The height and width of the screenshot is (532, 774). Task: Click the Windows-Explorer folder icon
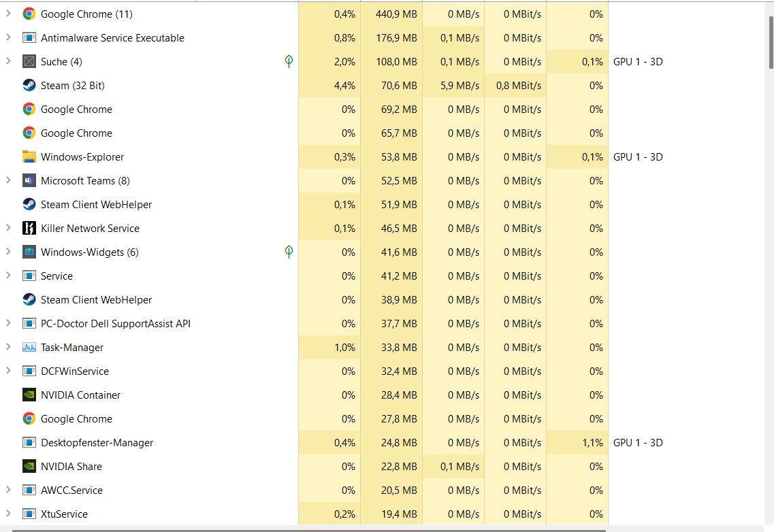pos(29,156)
